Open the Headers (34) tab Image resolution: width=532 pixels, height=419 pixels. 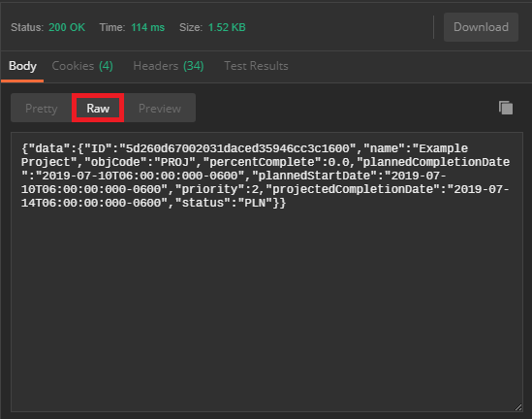pos(169,66)
